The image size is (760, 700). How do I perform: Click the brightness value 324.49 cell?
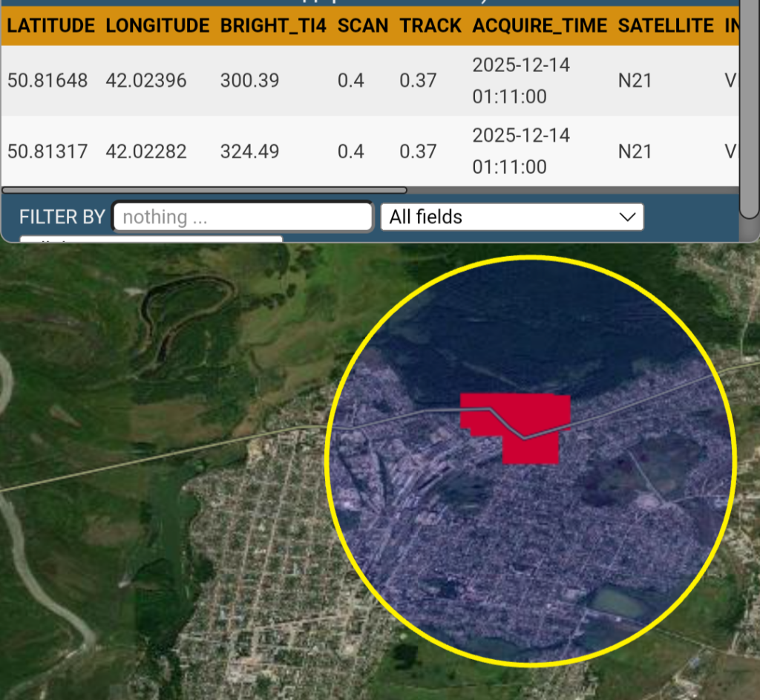point(249,151)
